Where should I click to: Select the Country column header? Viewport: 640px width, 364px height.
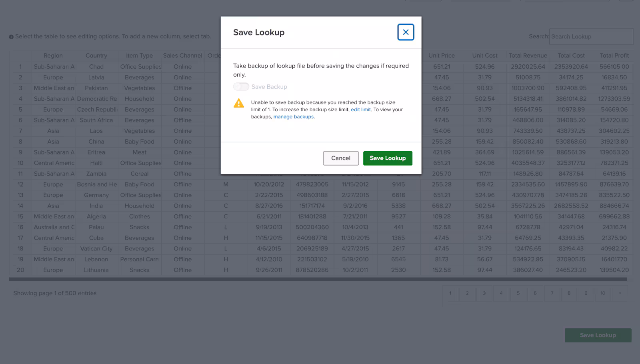pyautogui.click(x=96, y=56)
